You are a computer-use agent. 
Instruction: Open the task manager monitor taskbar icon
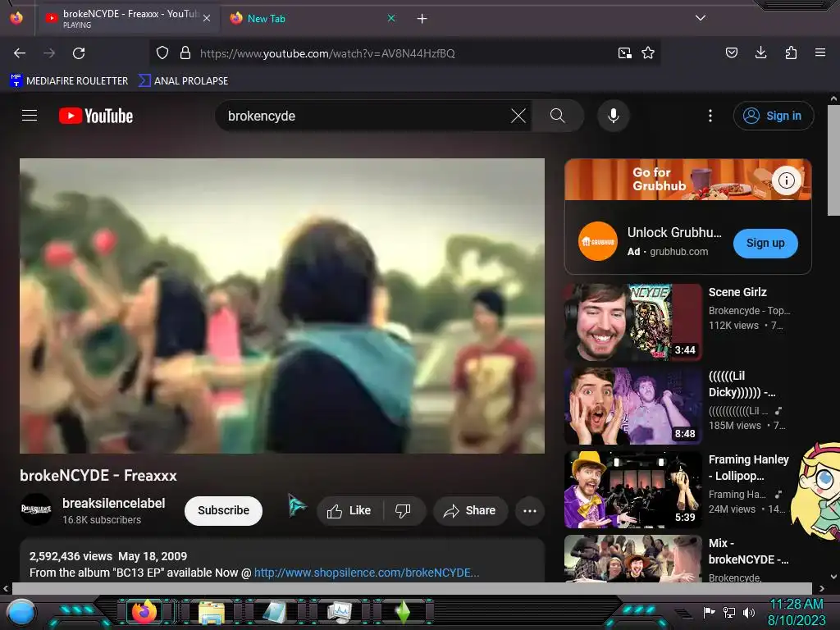339,612
